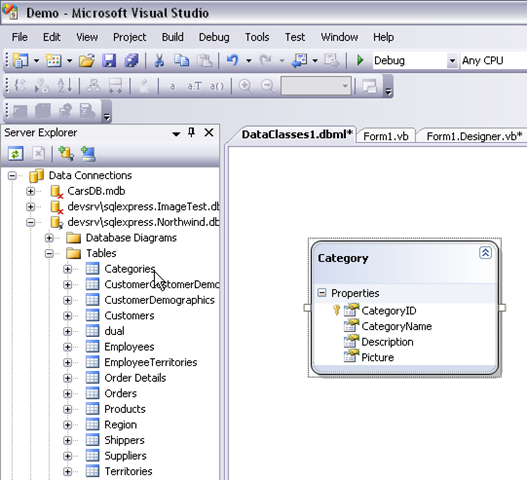Open the Debug configuration dropdown
Viewport: 527px width, 480px height.
pos(452,61)
